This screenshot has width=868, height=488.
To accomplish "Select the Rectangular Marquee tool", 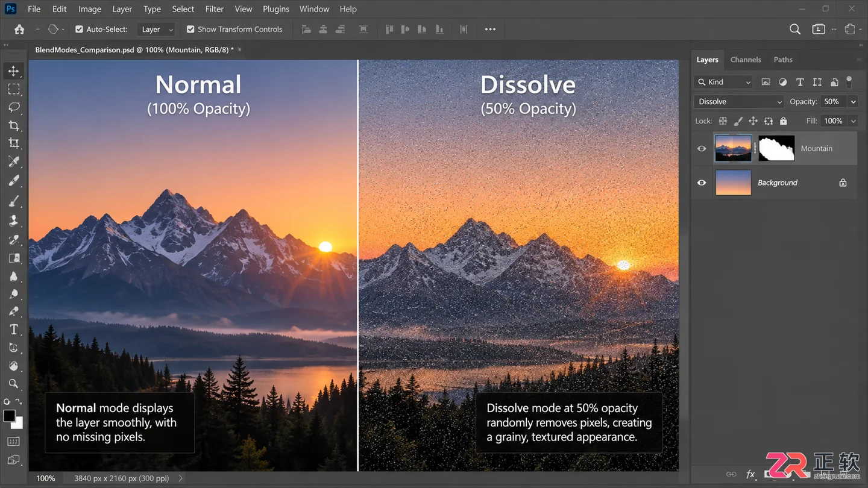I will 13,89.
